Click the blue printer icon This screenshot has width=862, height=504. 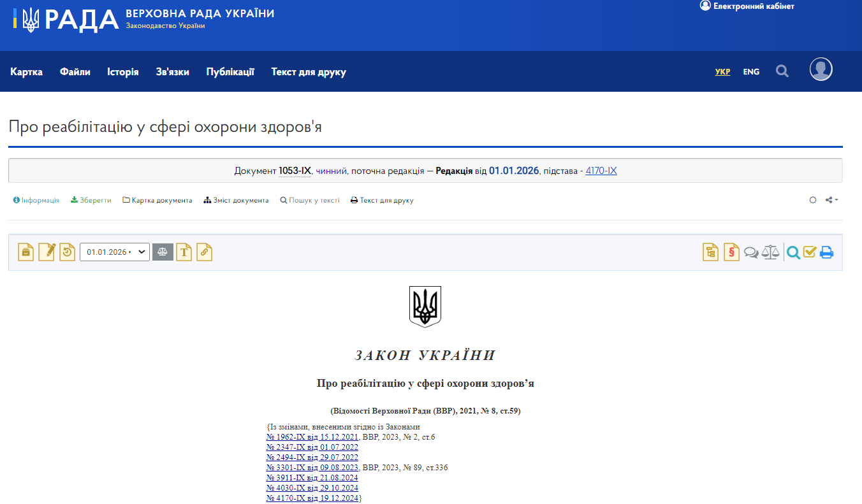point(827,252)
